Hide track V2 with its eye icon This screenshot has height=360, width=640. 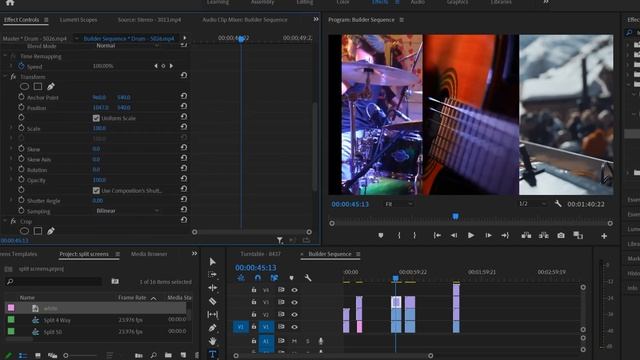[294, 315]
